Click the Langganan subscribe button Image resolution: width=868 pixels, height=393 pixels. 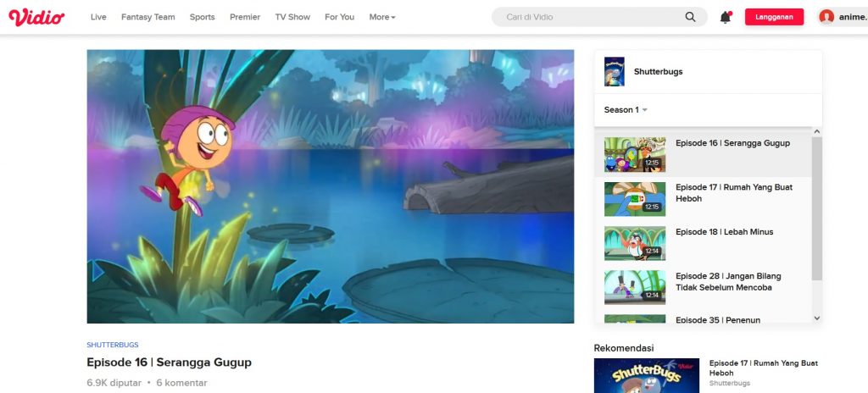click(x=774, y=17)
